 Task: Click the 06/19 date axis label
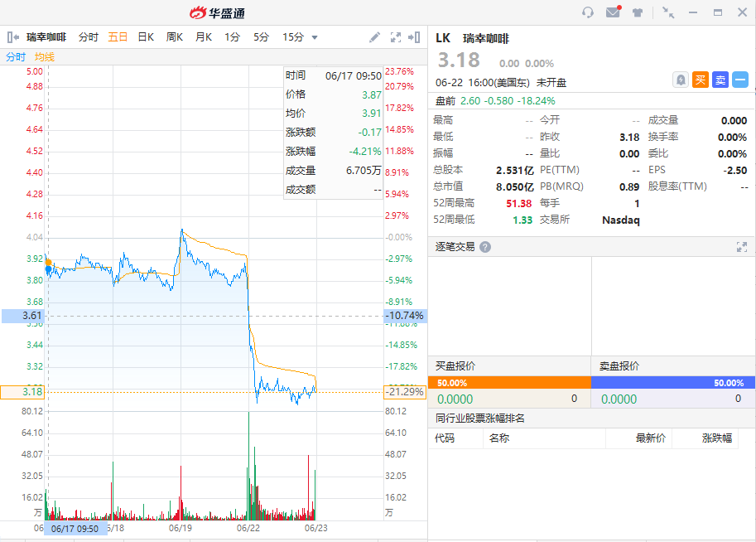point(181,528)
